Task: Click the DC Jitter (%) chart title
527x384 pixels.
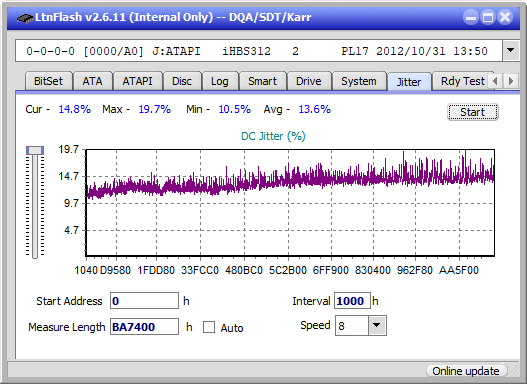Action: [273, 136]
